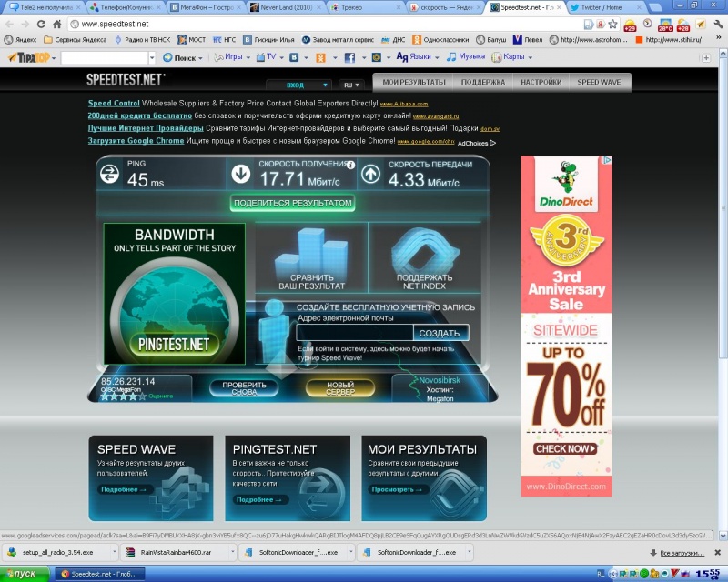Open the SPEED WAVE menu item
728x582 pixels.
[599, 82]
